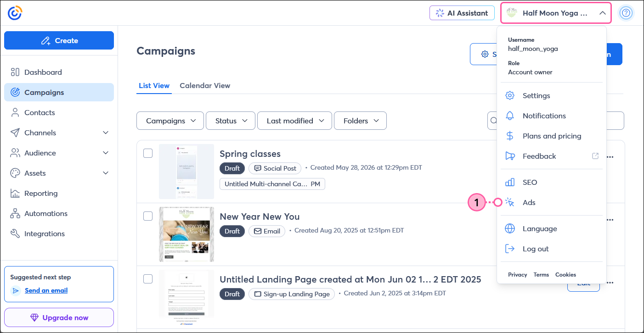Viewport: 644px width, 333px height.
Task: Click the Notifications bell icon
Action: coord(510,116)
